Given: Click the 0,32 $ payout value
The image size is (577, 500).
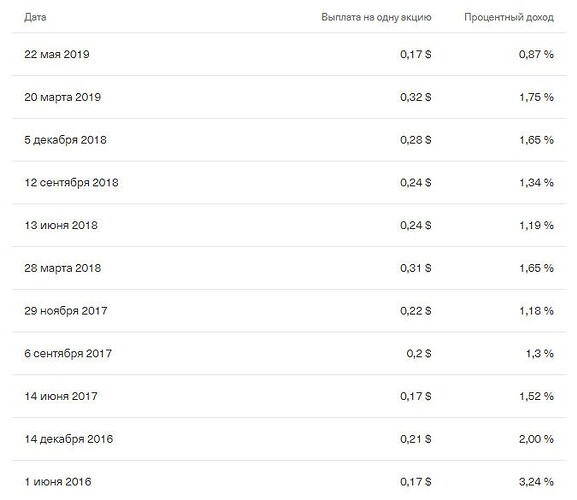Looking at the screenshot, I should [x=416, y=97].
